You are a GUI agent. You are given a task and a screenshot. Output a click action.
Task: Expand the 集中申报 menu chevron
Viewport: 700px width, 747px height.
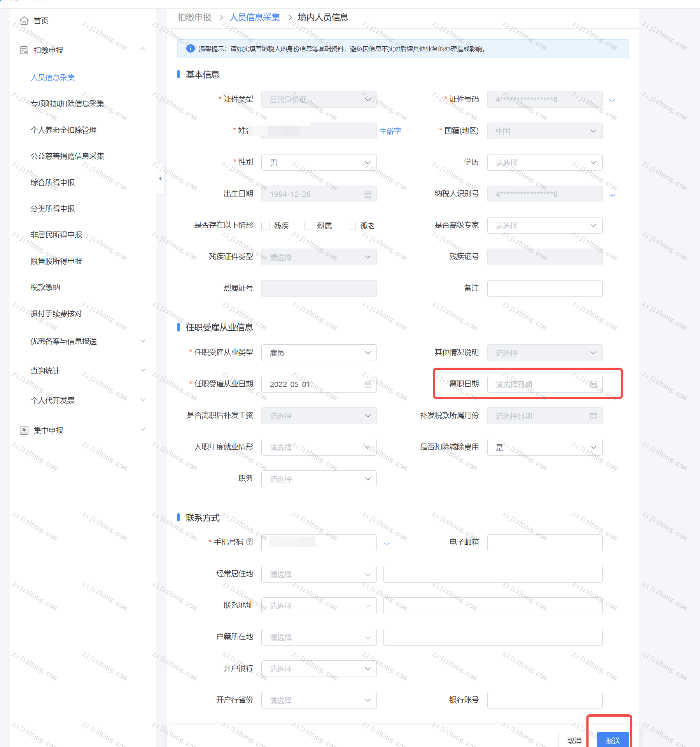(x=143, y=430)
